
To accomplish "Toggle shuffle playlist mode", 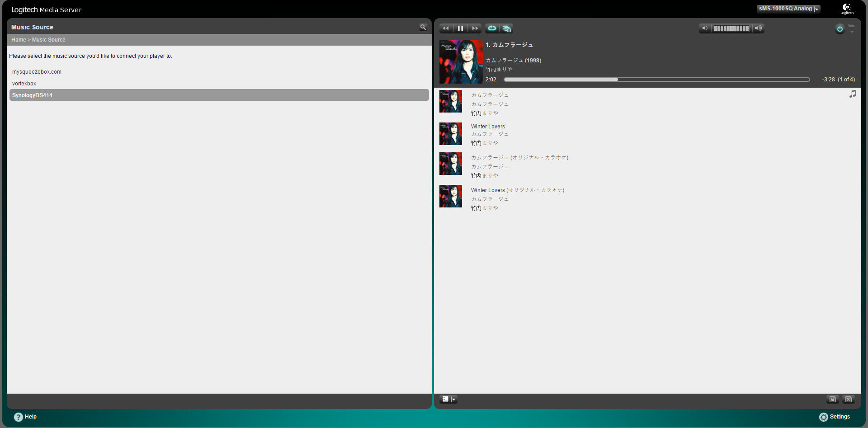I will click(506, 28).
